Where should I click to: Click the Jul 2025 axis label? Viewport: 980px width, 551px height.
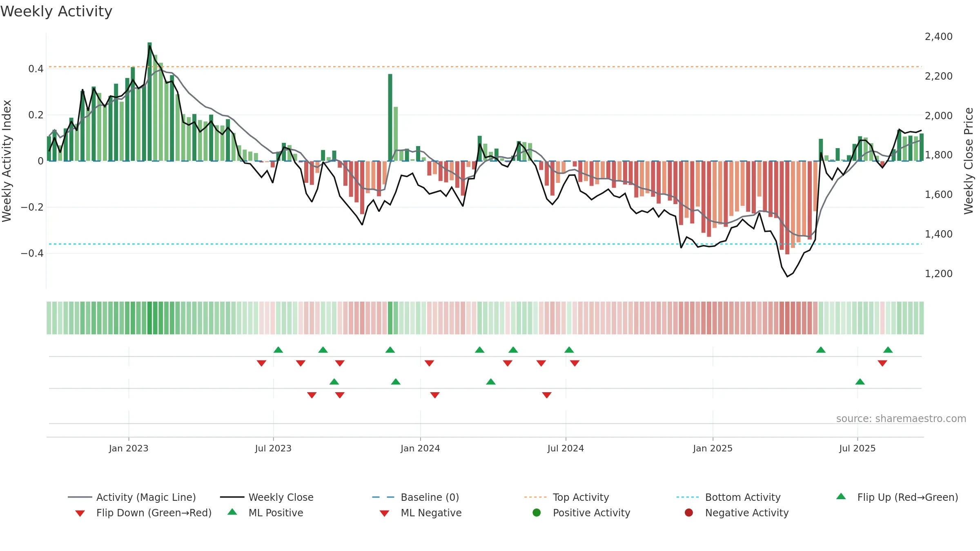point(857,448)
